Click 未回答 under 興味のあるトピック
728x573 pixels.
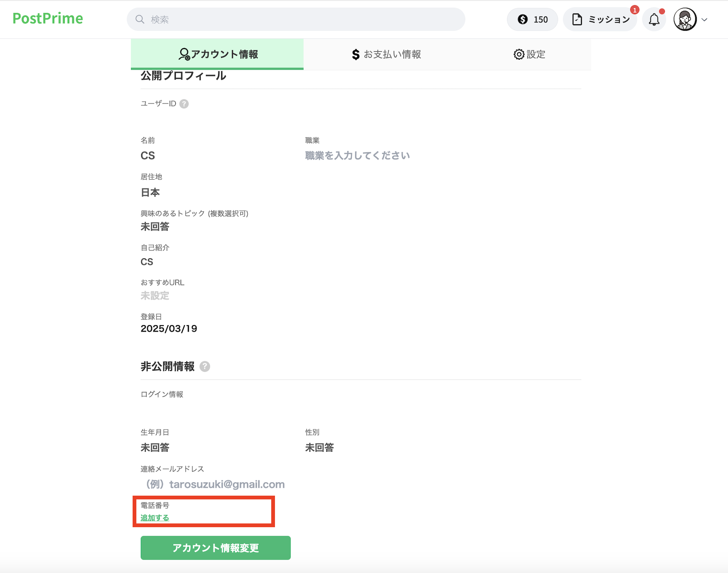tap(155, 227)
